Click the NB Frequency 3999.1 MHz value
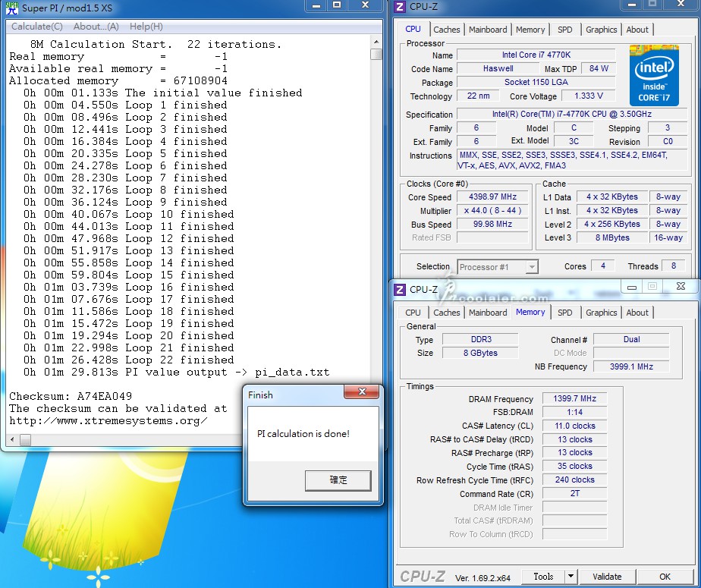Viewport: 701px width, 588px height. 631,366
